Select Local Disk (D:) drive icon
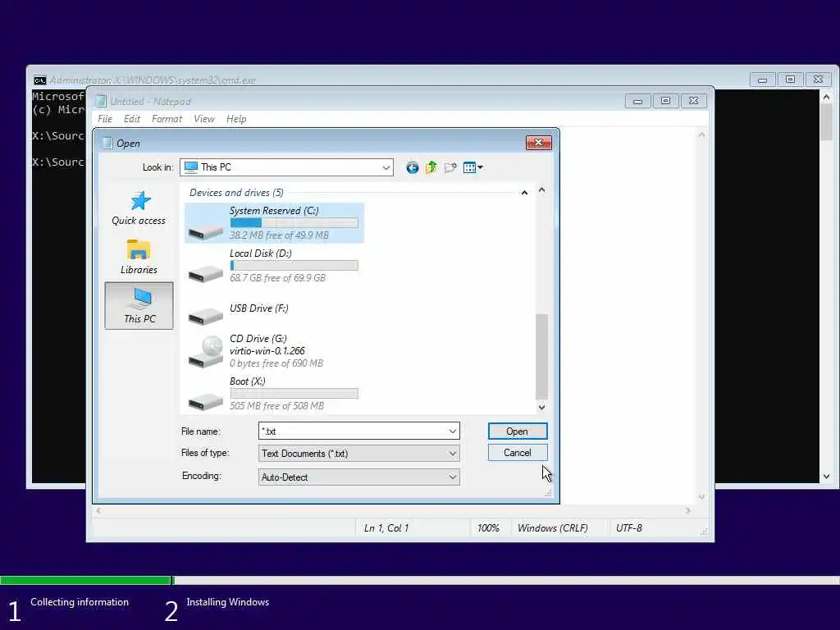 point(206,272)
